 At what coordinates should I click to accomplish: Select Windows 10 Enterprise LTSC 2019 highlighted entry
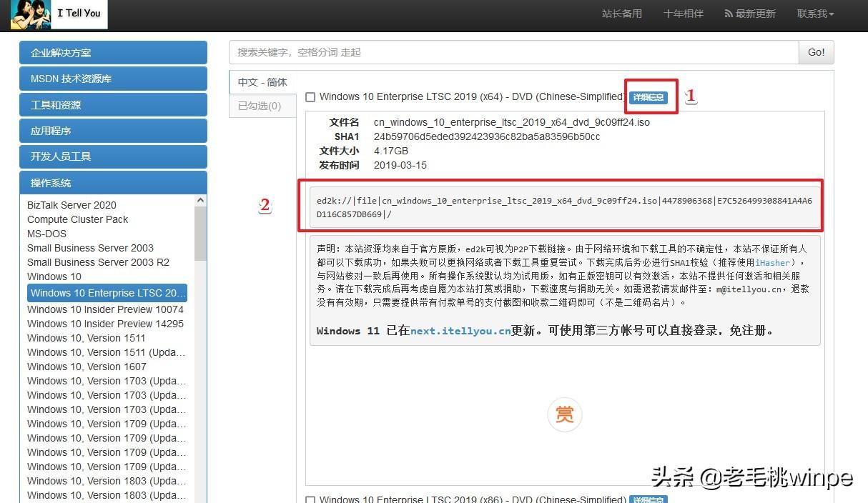click(108, 293)
